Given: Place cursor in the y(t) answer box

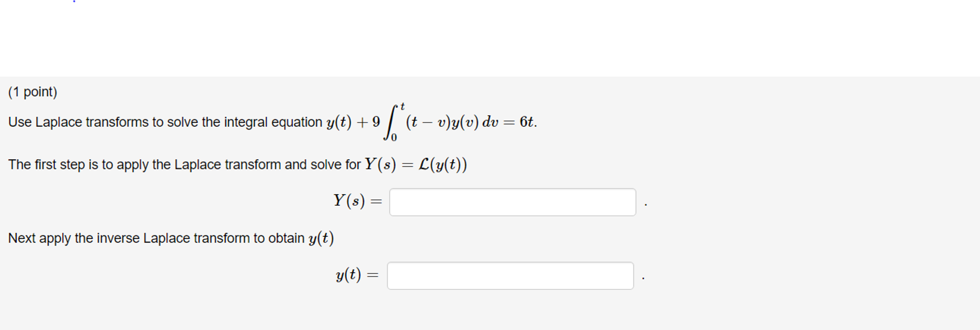Looking at the screenshot, I should click(x=510, y=275).
